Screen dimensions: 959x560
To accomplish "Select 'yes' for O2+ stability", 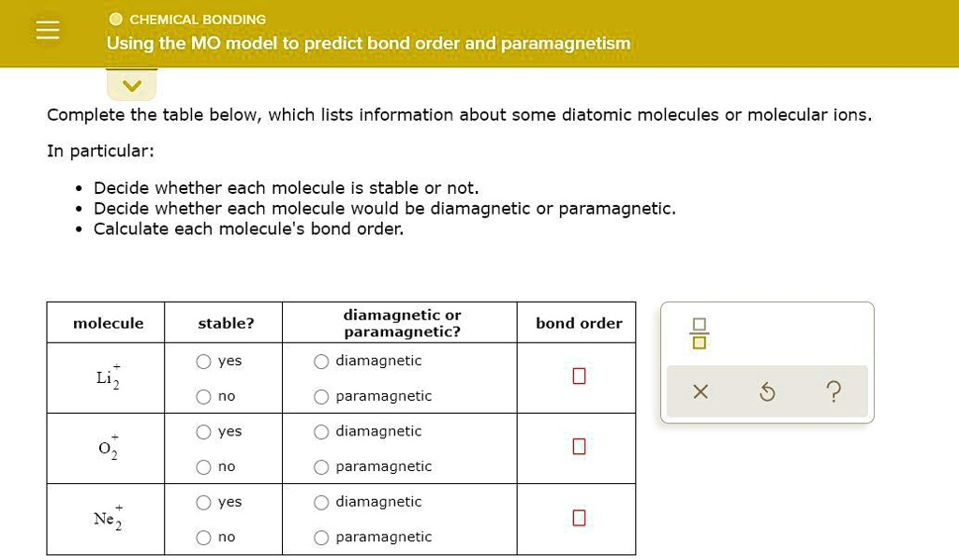I will [204, 432].
